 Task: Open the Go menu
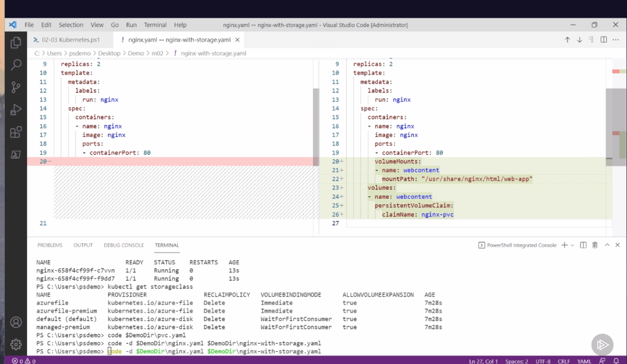point(115,24)
